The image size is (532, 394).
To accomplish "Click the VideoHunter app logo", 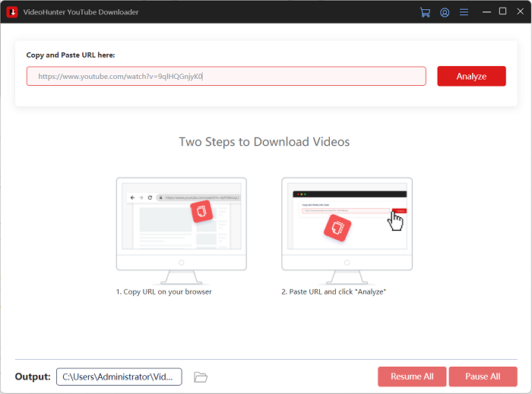I will pos(12,12).
